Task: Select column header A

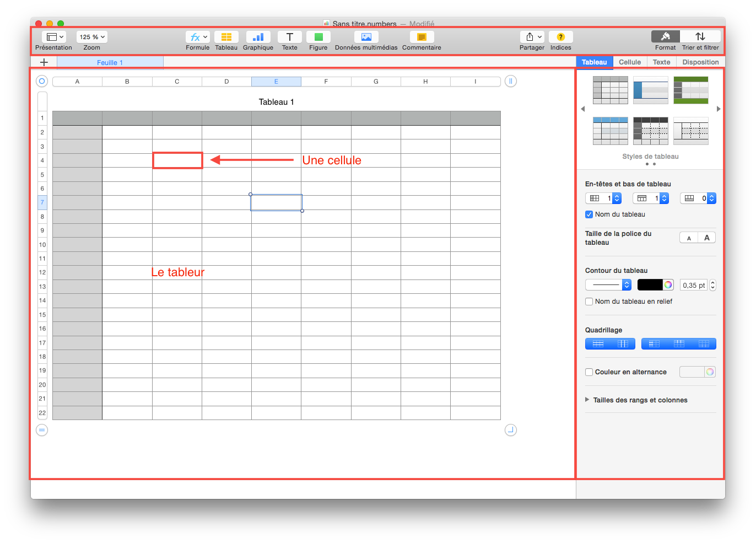Action: [x=77, y=82]
